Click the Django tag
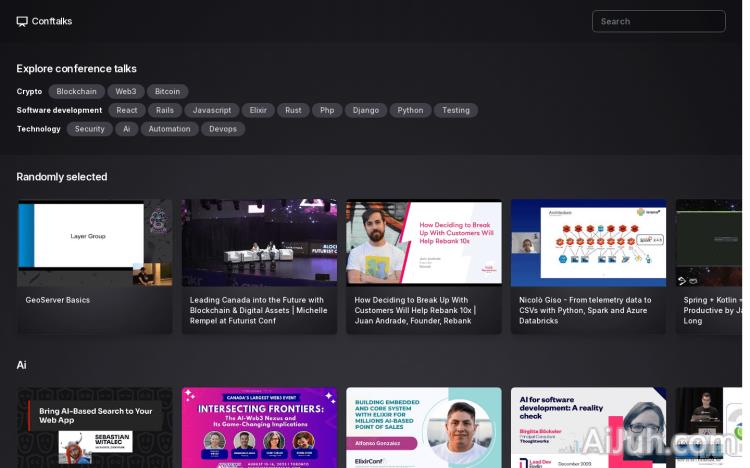The width and height of the screenshot is (750, 468). [365, 110]
